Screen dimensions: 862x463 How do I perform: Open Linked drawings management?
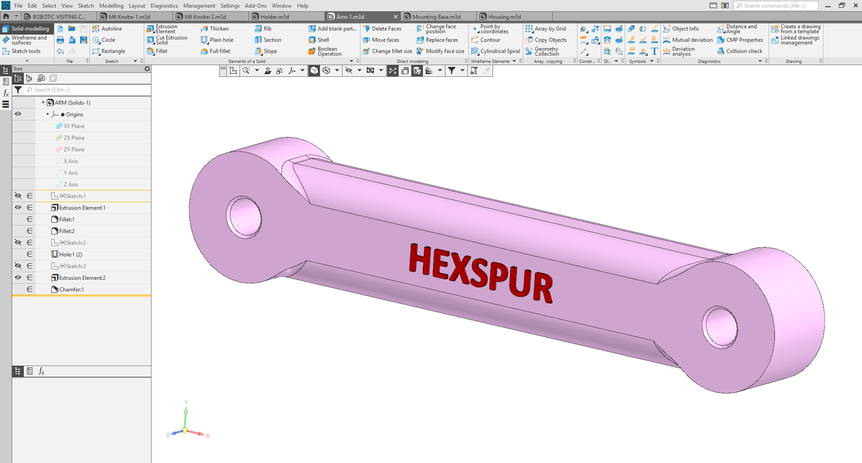pyautogui.click(x=795, y=40)
